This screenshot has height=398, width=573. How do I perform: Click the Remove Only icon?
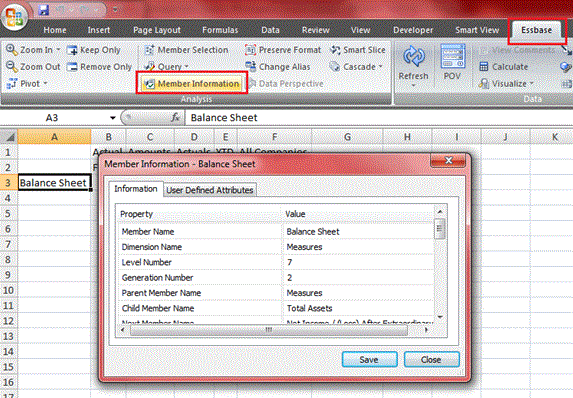coord(72,67)
